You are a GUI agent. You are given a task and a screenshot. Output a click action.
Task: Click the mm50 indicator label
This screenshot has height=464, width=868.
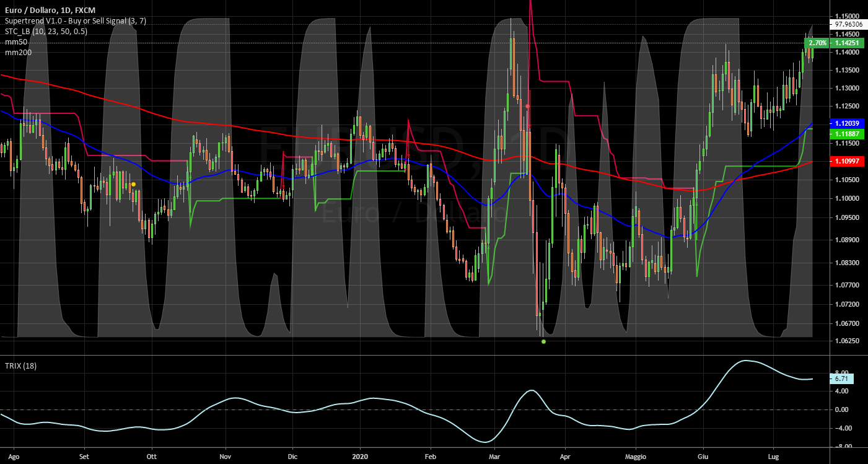(x=16, y=42)
